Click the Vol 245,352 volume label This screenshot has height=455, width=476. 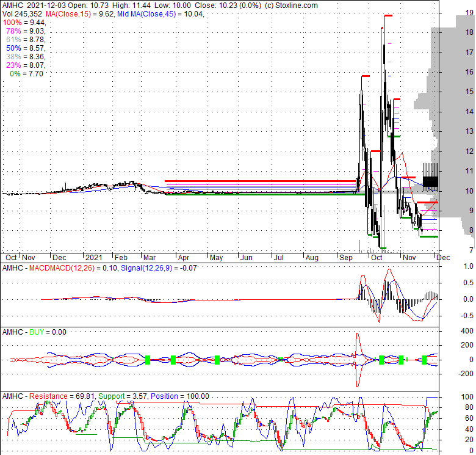[x=23, y=14]
